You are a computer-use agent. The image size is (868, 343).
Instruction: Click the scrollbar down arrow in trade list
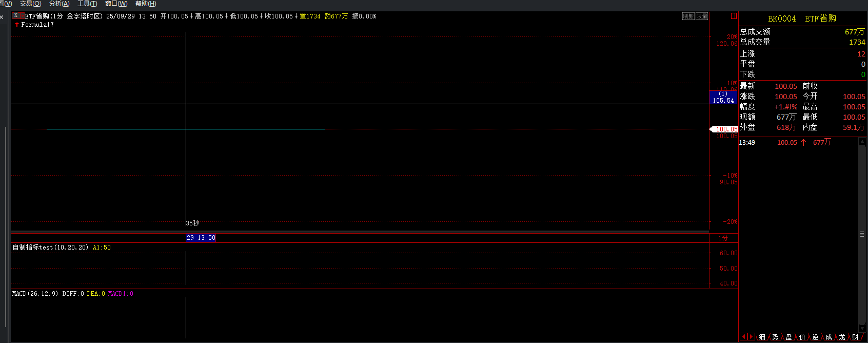[862, 328]
